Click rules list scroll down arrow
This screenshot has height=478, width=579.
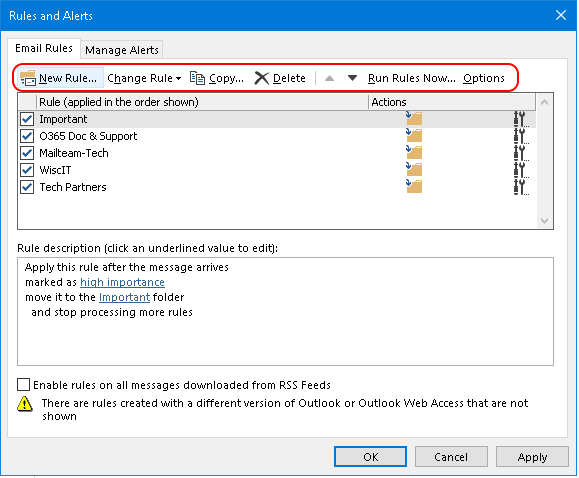[544, 221]
